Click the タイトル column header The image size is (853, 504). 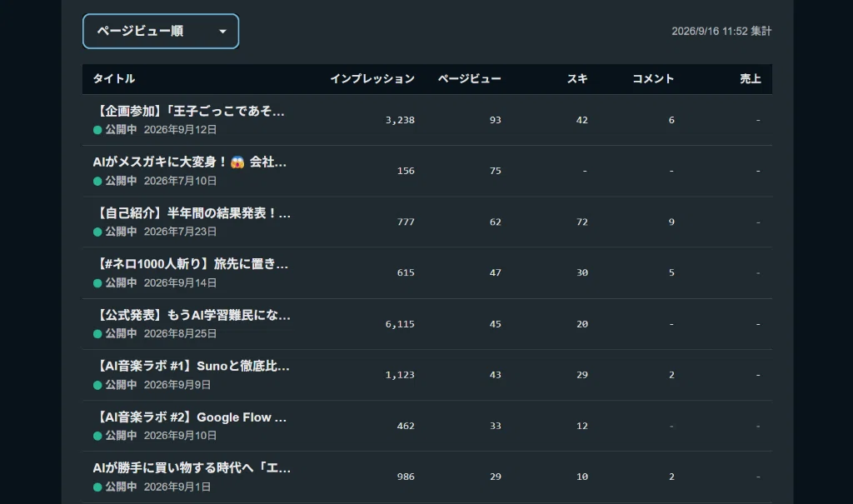pos(113,79)
